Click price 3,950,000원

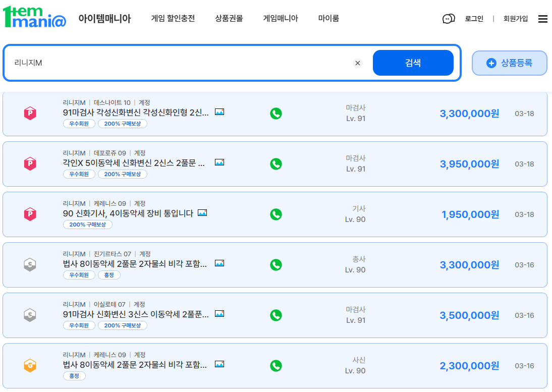(469, 164)
